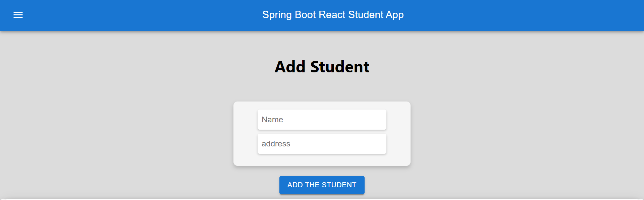
Task: Submit the form with ADD THE STUDENT
Action: click(x=322, y=185)
